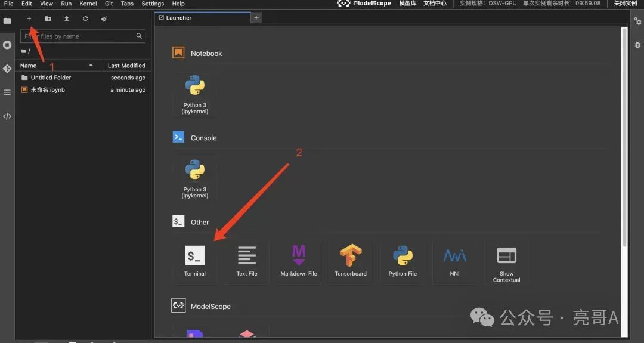This screenshot has height=343, width=644.
Task: Launch Python 3 console
Action: pos(194,179)
